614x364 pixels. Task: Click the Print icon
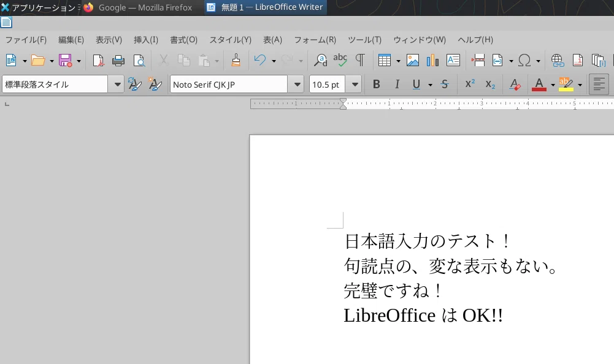(x=118, y=60)
